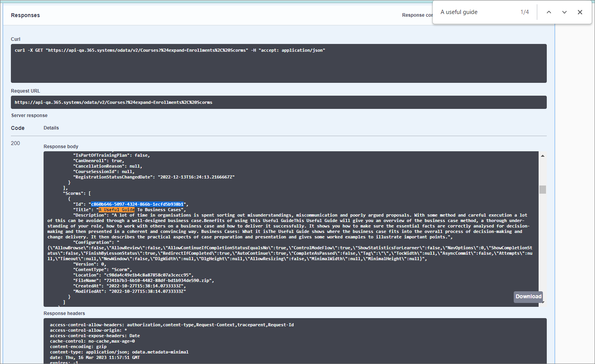Image resolution: width=595 pixels, height=364 pixels.
Task: Click the highlighted Scorm Id value
Action: [137, 204]
